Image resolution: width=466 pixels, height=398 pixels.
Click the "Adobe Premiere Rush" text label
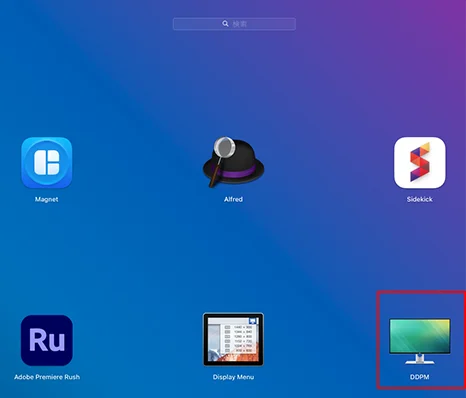point(47,377)
